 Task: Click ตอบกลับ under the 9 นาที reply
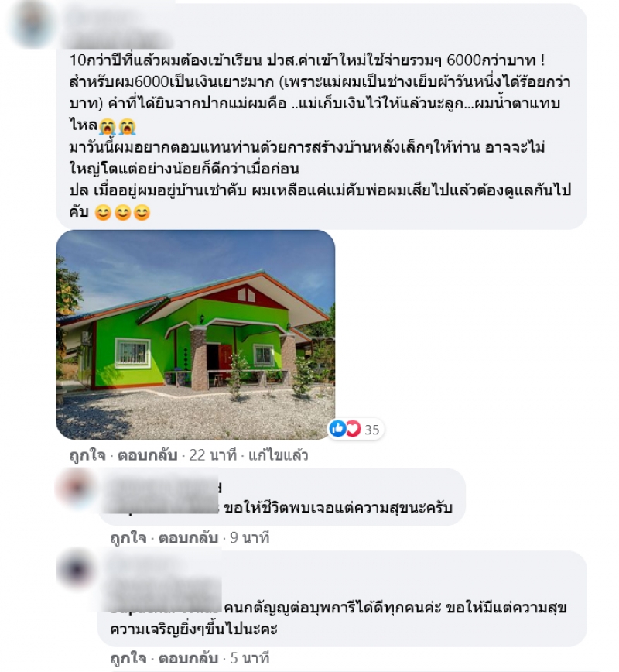189,537
